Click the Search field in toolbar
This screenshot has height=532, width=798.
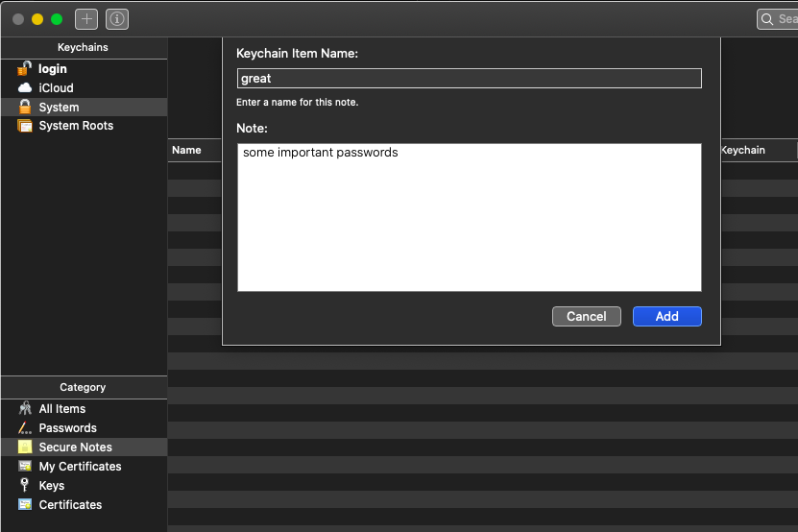(778, 19)
